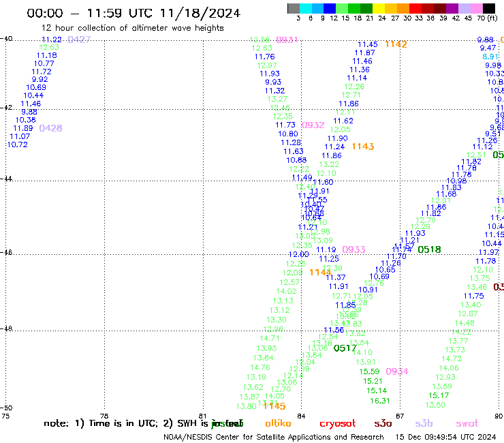Click the light-blue value 8.91
This screenshot has height=443, width=504.
tap(490, 57)
